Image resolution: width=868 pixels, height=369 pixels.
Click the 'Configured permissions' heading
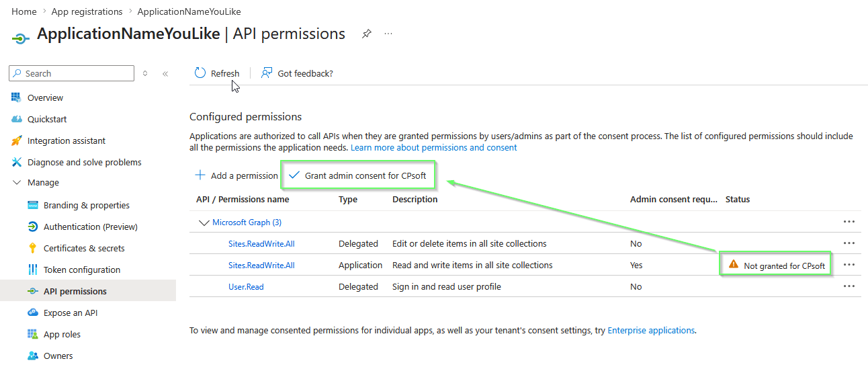point(246,116)
